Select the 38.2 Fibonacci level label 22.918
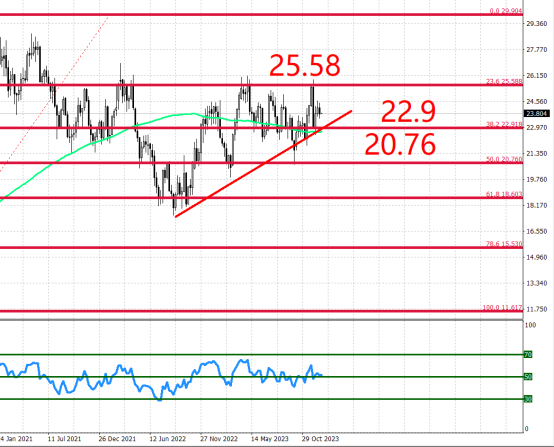This screenshot has height=447, width=554. click(x=504, y=124)
